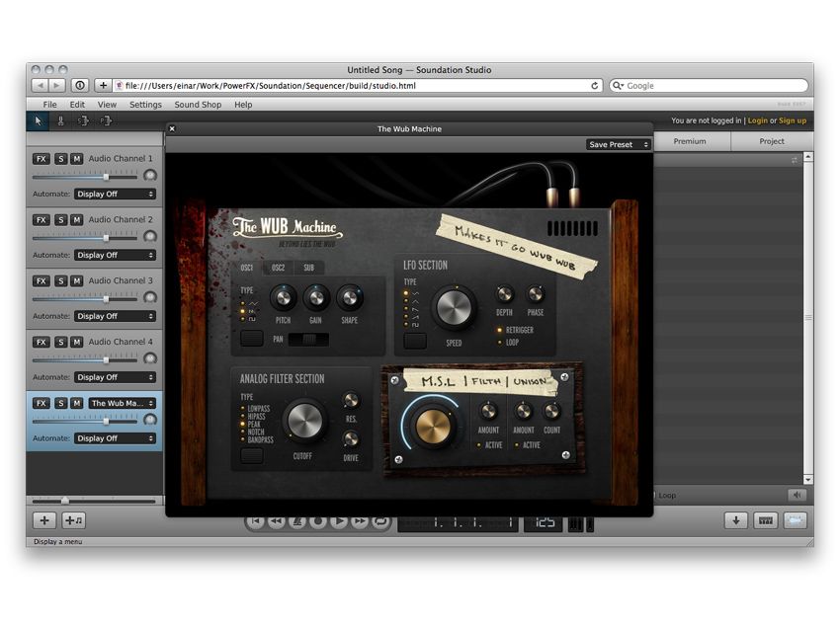The height and width of the screenshot is (630, 840).
Task: Click the PAN slider on the Wub Machine
Action: tap(311, 339)
